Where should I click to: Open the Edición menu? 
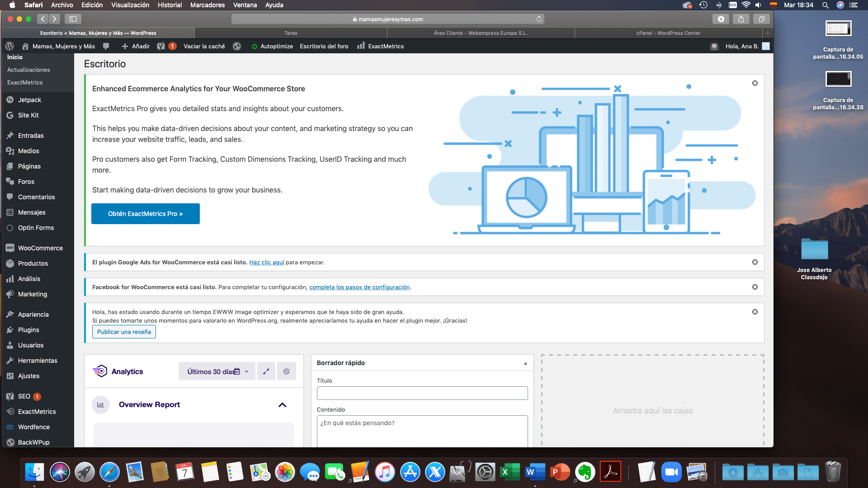pyautogui.click(x=92, y=5)
